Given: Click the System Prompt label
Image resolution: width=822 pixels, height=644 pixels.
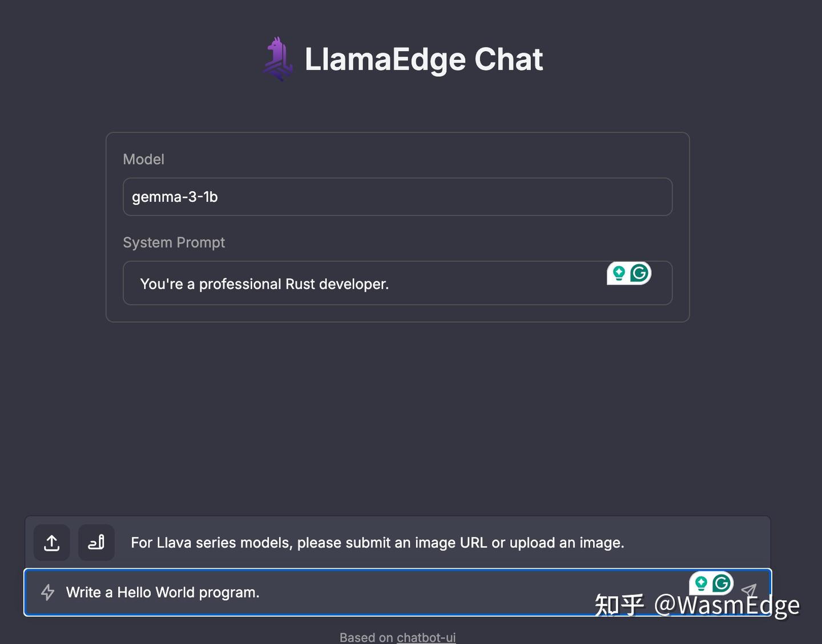Looking at the screenshot, I should coord(174,242).
